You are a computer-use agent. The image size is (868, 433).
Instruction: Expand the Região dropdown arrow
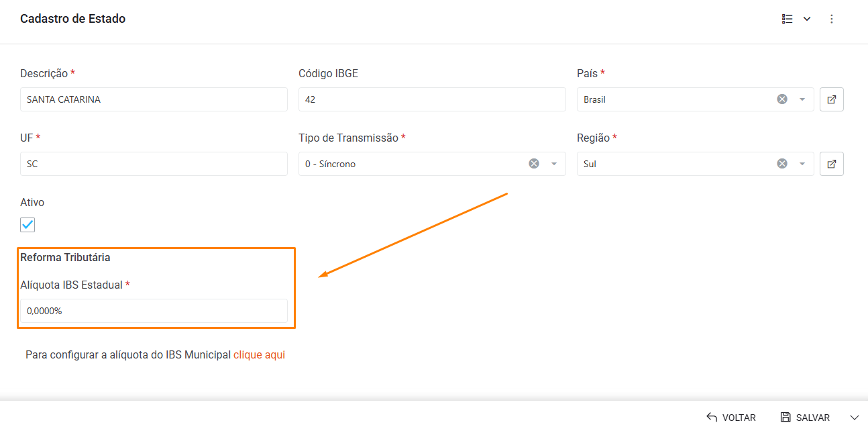pos(802,164)
